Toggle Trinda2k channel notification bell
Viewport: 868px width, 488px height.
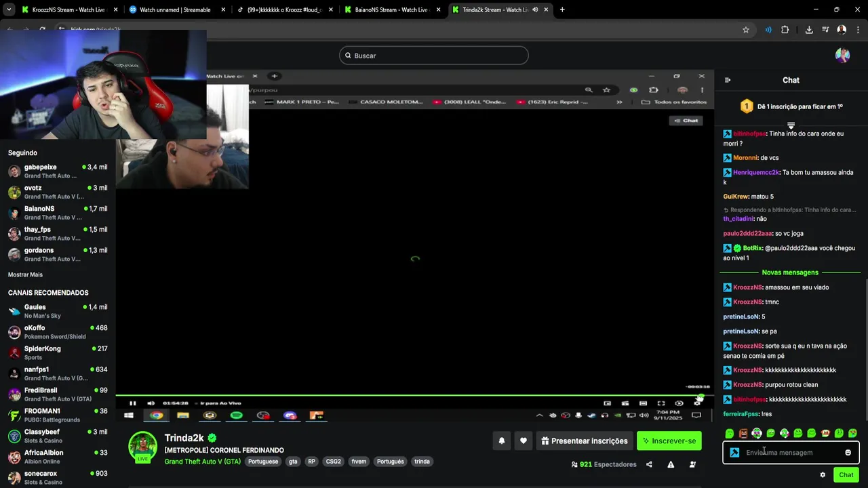(502, 441)
